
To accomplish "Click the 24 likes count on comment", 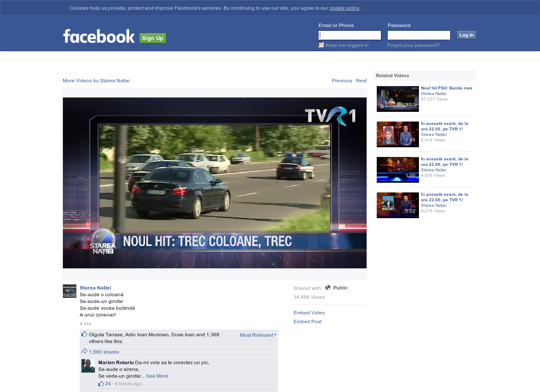I will 108,384.
